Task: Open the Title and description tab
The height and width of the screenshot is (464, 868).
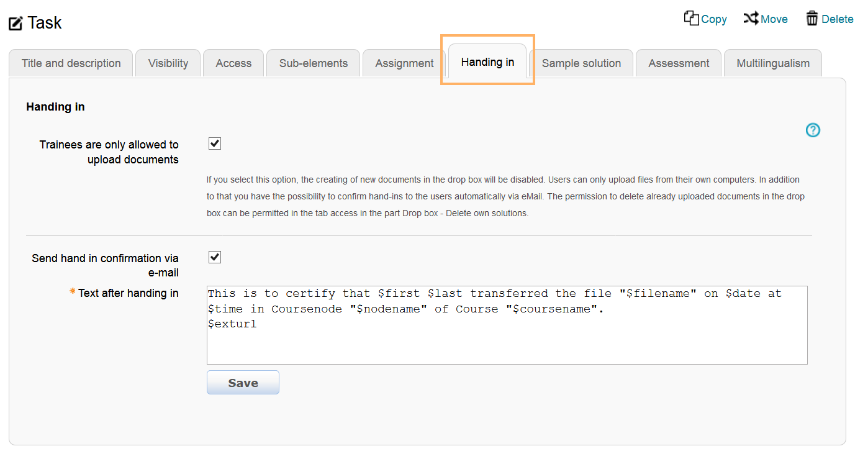Action: tap(71, 63)
